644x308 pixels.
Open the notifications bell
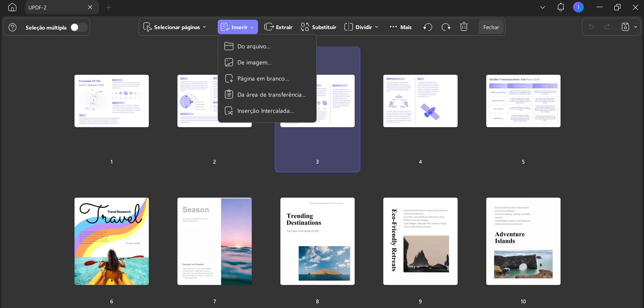(x=561, y=7)
